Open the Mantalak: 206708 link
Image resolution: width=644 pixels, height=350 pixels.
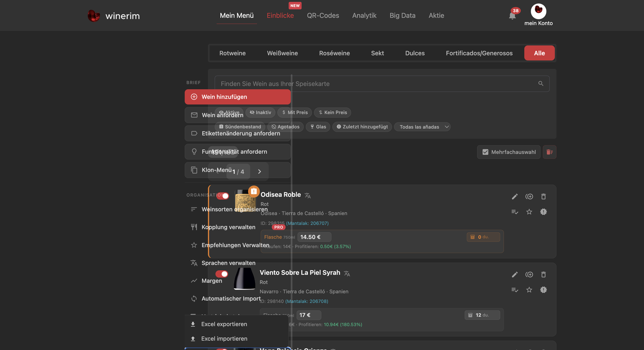(307, 301)
